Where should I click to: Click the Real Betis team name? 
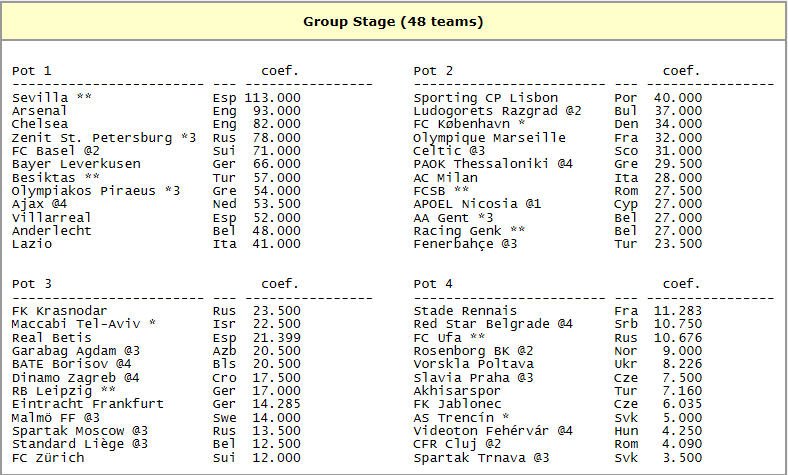point(52,337)
